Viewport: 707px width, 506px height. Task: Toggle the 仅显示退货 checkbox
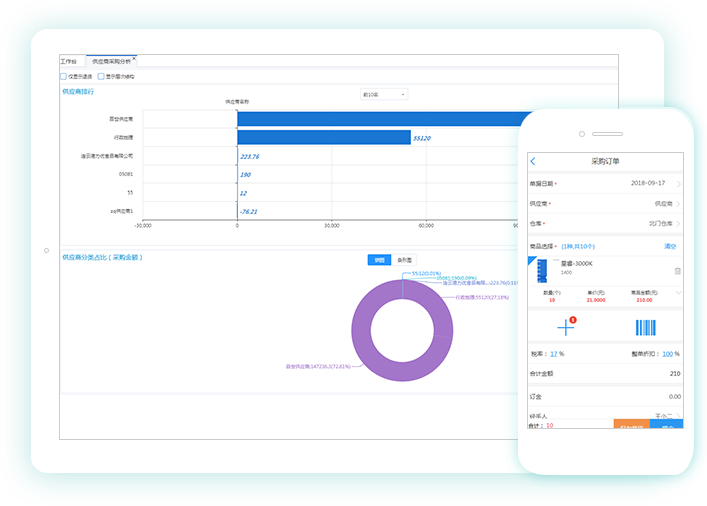64,76
